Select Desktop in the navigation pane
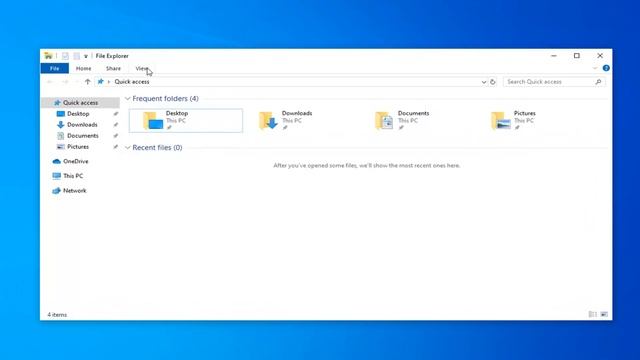This screenshot has width=640, height=360. click(78, 113)
